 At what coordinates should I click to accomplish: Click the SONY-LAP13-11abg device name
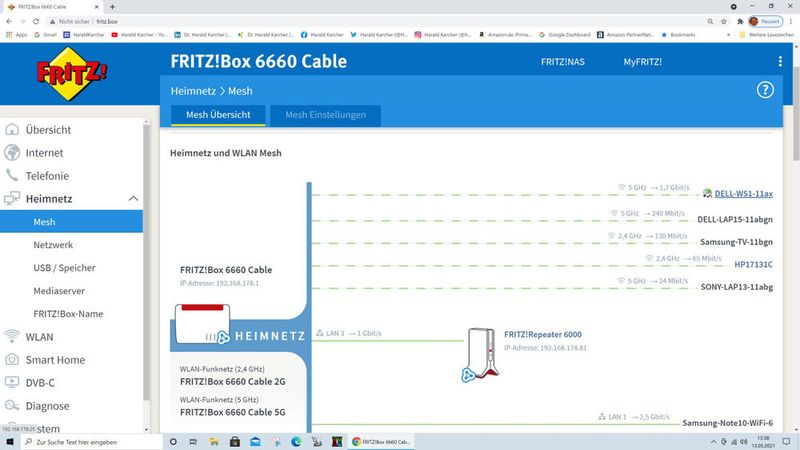click(737, 287)
